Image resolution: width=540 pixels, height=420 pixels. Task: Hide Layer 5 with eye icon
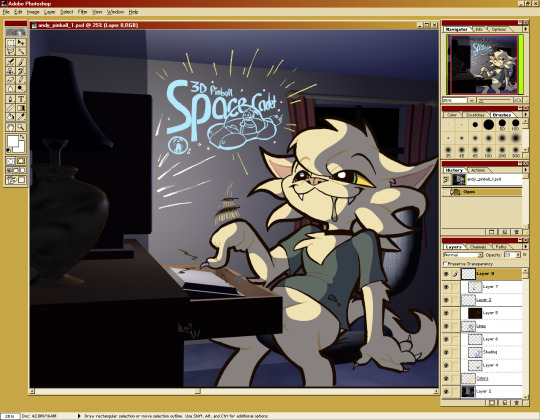click(x=446, y=313)
